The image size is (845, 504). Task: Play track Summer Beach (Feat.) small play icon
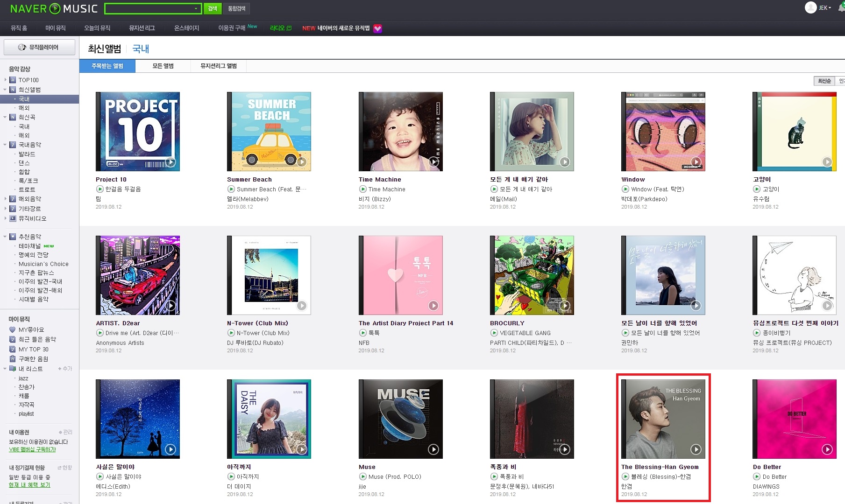click(x=231, y=189)
